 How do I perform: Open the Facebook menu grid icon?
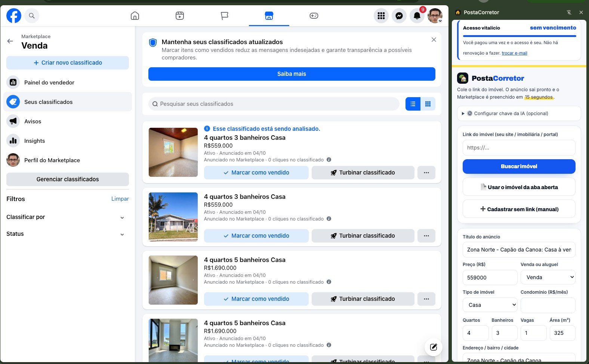[381, 16]
